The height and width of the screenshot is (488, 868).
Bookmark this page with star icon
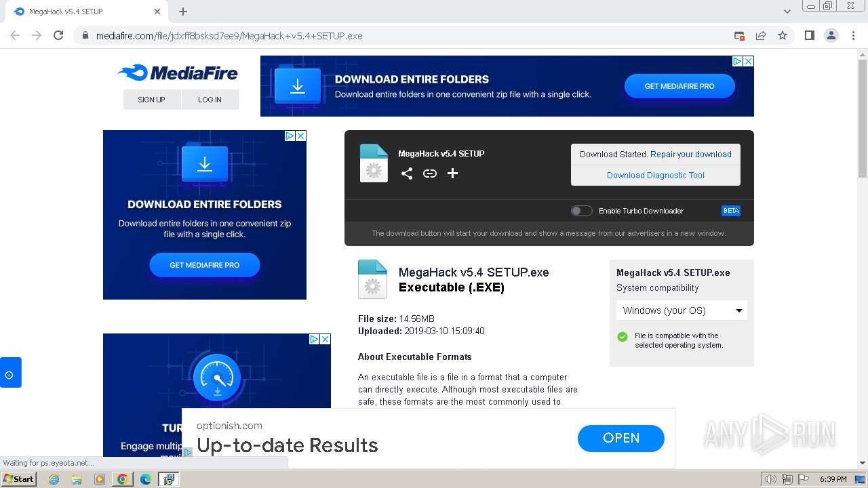(783, 35)
